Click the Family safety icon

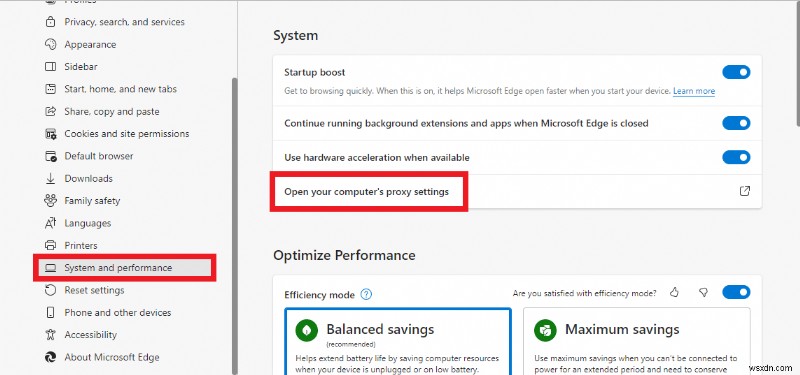click(51, 201)
